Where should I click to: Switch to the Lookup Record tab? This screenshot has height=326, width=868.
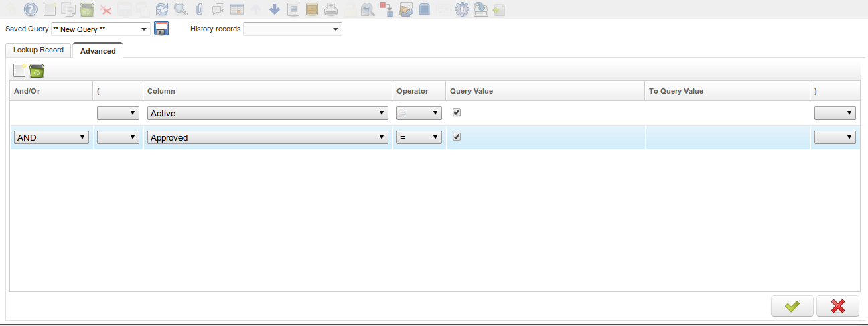pyautogui.click(x=38, y=50)
